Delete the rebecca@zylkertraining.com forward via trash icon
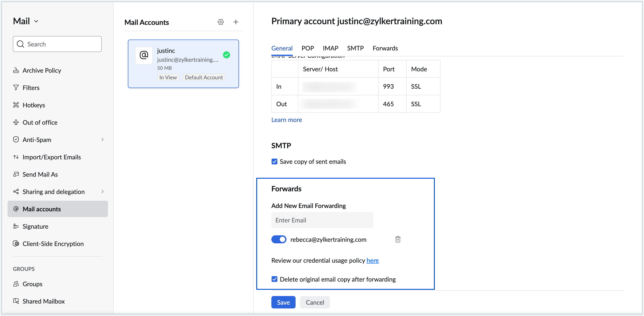The height and width of the screenshot is (316, 644). pos(398,239)
